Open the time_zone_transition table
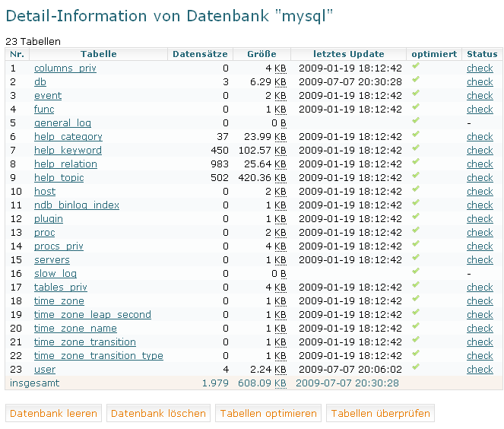The width and height of the screenshot is (504, 429). [x=85, y=342]
